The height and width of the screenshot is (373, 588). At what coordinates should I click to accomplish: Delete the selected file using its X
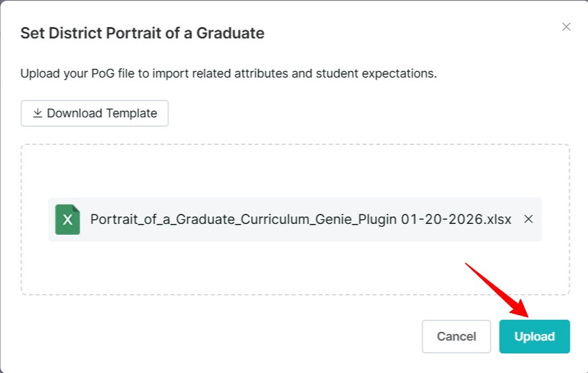(x=528, y=219)
